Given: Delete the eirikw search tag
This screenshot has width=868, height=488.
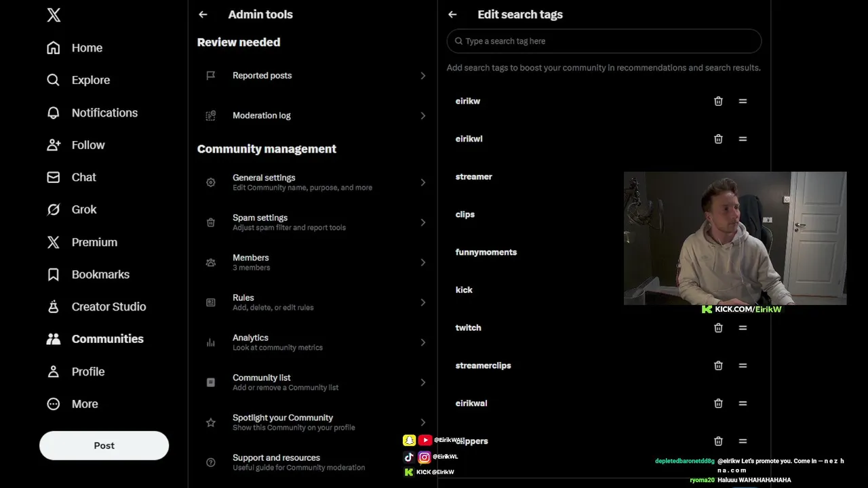Looking at the screenshot, I should pos(718,101).
